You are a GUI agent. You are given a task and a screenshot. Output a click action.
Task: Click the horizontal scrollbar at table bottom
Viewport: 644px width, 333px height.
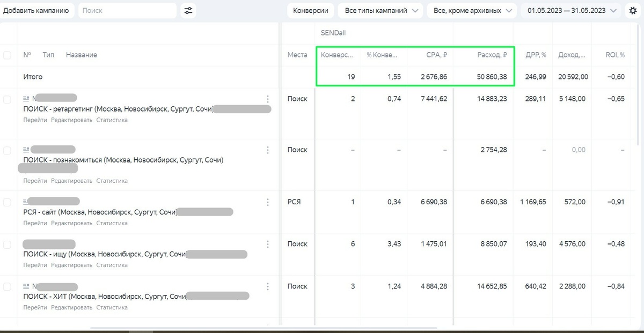pos(264,328)
